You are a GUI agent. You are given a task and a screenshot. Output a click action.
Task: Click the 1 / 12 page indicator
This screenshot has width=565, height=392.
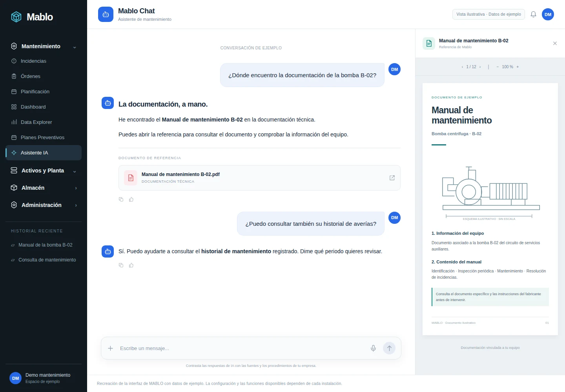[x=471, y=67]
